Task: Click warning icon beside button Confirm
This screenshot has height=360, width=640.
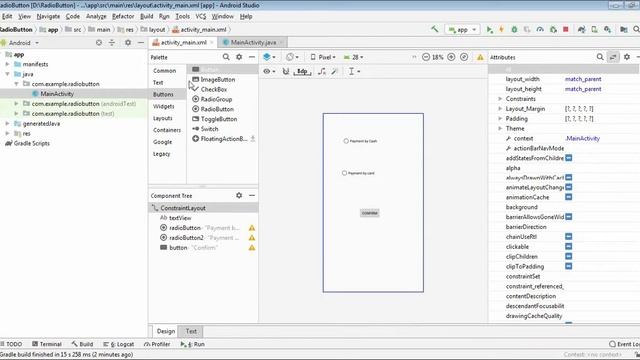Action: [x=252, y=248]
